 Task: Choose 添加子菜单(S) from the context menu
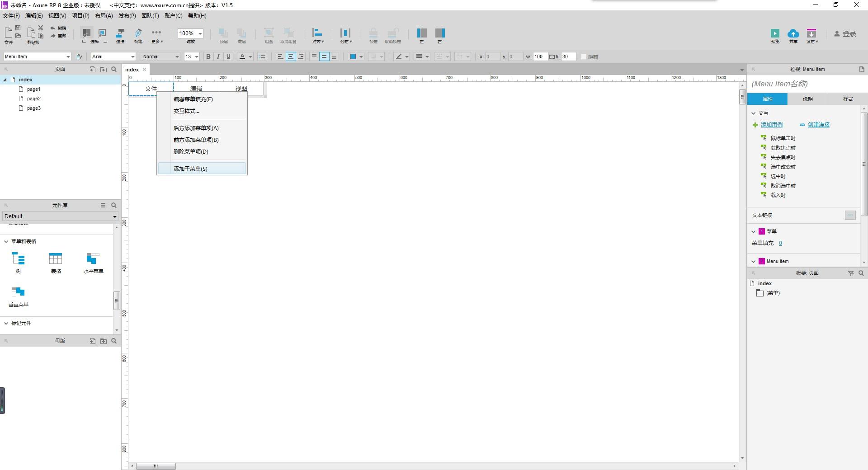click(202, 169)
